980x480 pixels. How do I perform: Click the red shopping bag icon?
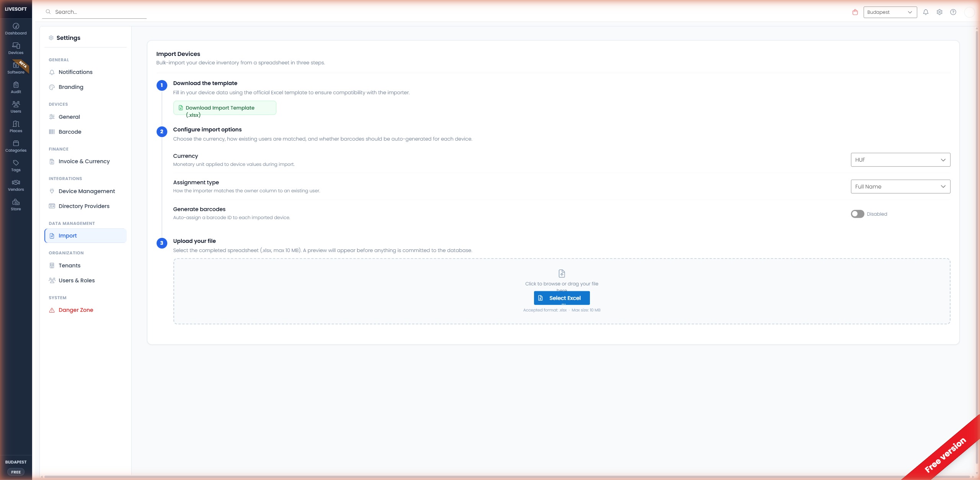point(855,12)
